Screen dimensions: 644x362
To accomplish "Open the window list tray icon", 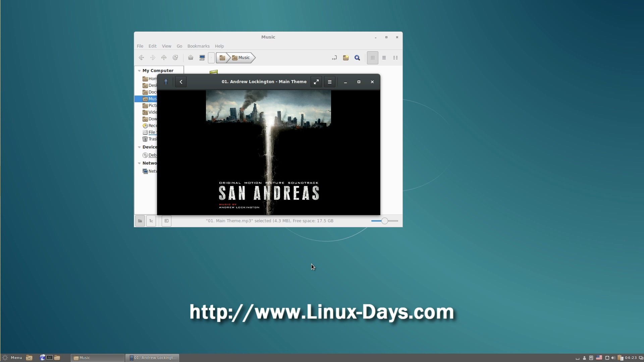I will [641, 358].
